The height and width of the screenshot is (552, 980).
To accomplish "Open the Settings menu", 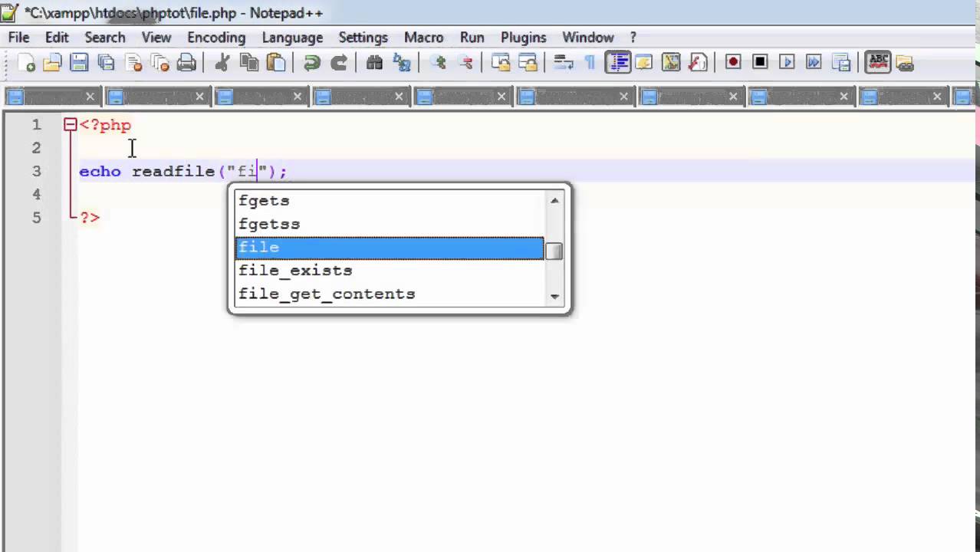I will [363, 37].
